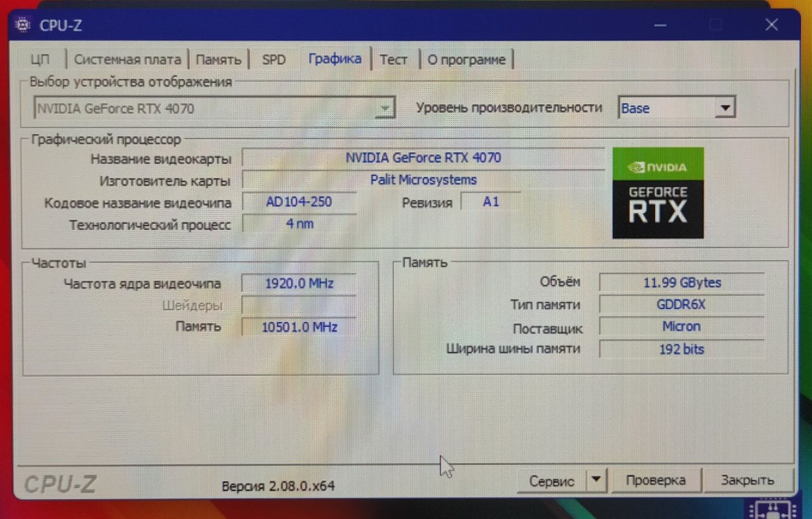
Task: Click the Проверка button
Action: pyautogui.click(x=655, y=480)
